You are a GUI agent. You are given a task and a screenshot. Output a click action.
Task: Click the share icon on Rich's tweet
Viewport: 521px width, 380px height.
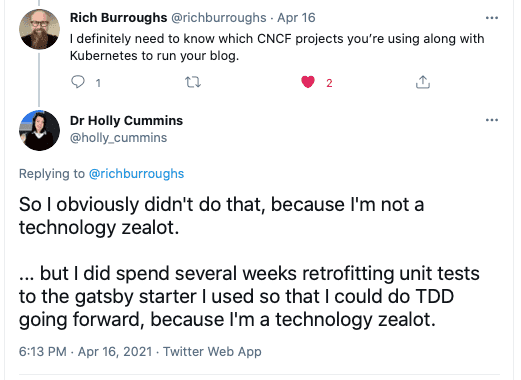coord(423,82)
